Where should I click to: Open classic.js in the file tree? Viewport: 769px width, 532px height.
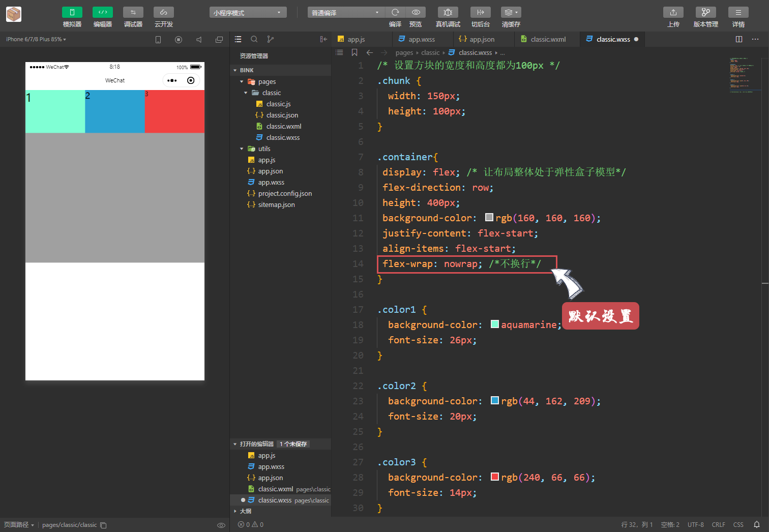[278, 104]
